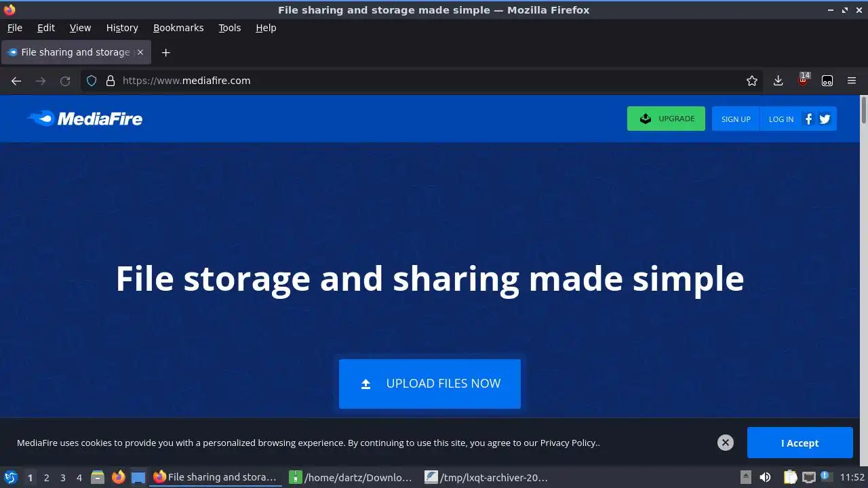
Task: Click the extension icon beside the hamburger menu
Action: [x=827, y=81]
